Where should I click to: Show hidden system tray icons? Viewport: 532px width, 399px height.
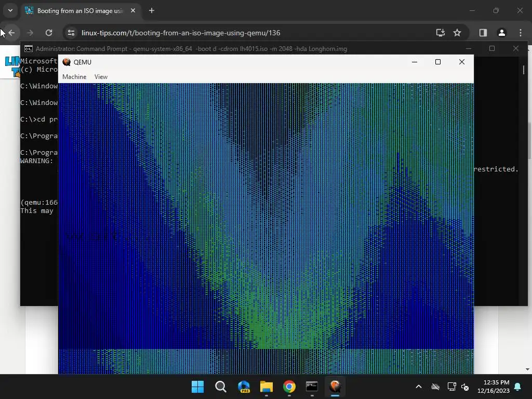tap(419, 387)
